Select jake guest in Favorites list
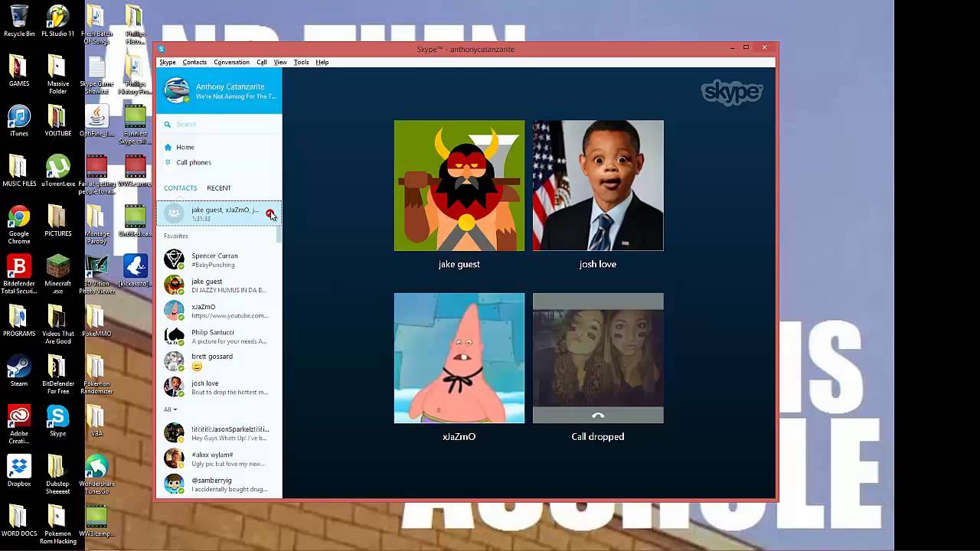This screenshot has width=980, height=551. (219, 285)
